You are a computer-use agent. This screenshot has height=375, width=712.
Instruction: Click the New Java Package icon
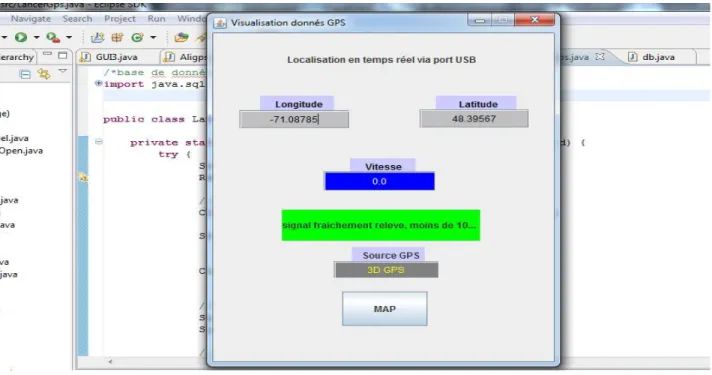[117, 37]
